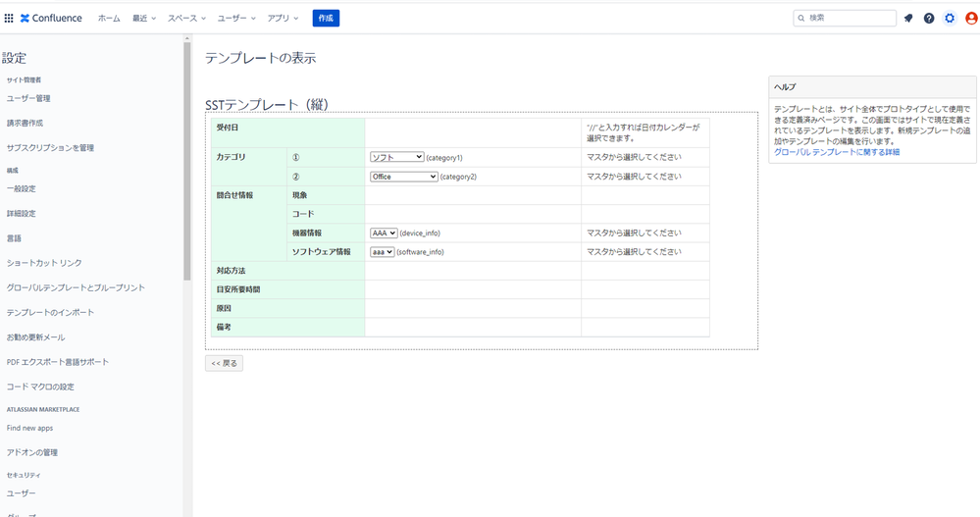Image resolution: width=980 pixels, height=517 pixels.
Task: Open グローバルテンプレートとブループリント in sidebar
Action: tap(76, 287)
